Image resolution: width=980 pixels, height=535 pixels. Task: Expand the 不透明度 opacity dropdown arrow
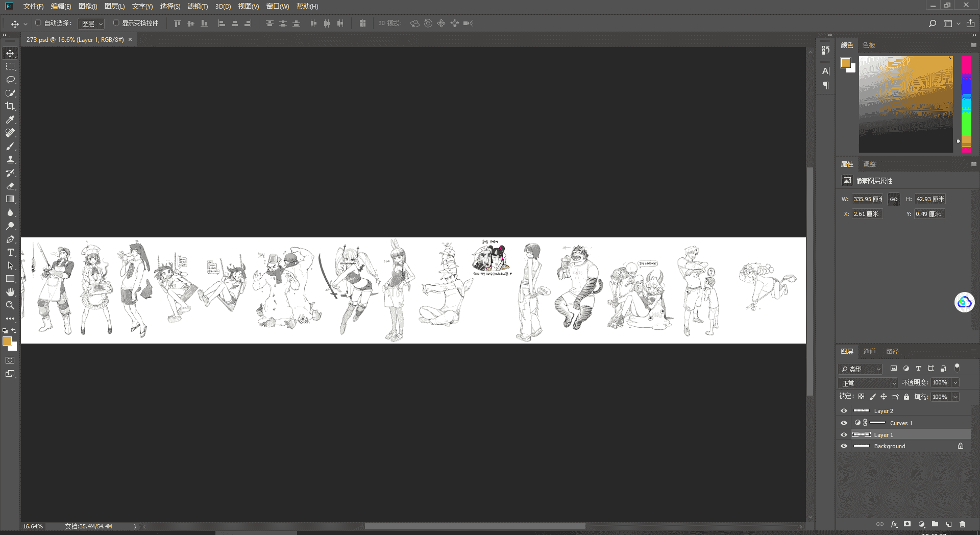(x=955, y=382)
